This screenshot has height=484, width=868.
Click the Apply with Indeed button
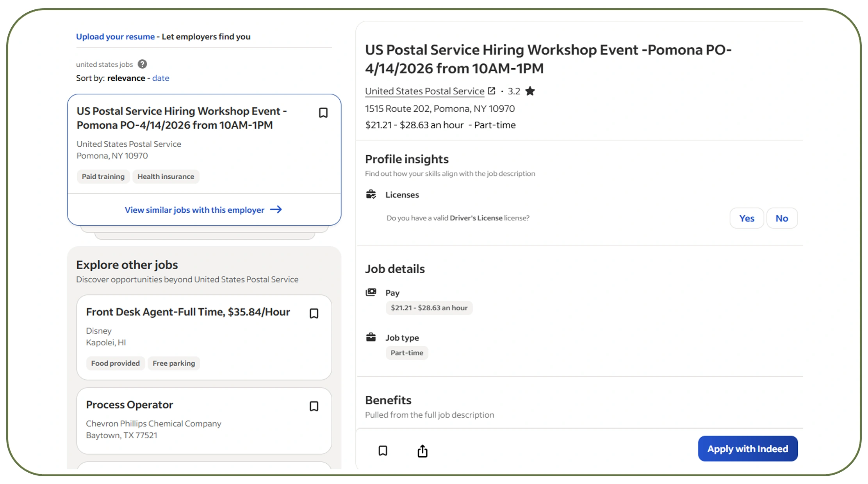(x=747, y=448)
